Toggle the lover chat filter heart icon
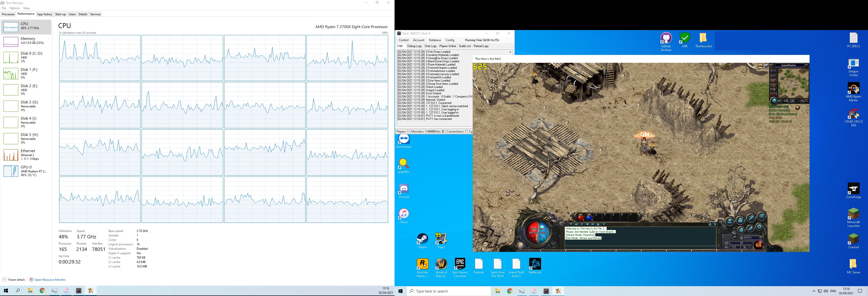The width and height of the screenshot is (868, 296). coord(587,224)
